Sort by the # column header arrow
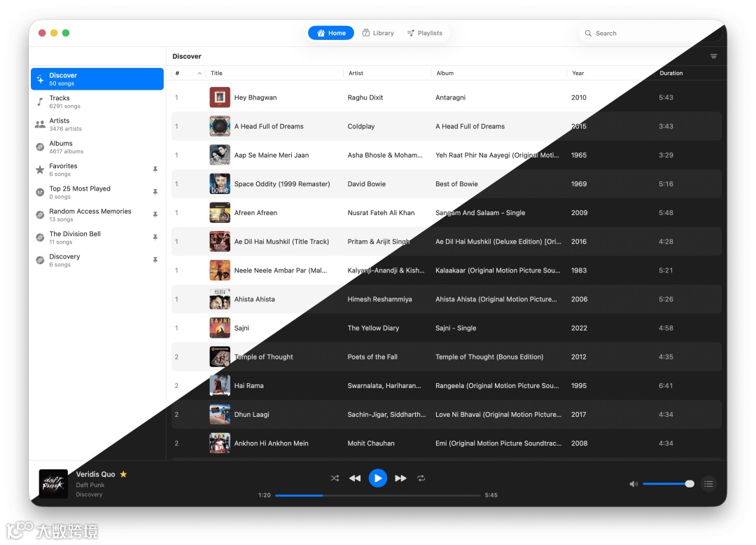756x545 pixels. click(199, 74)
